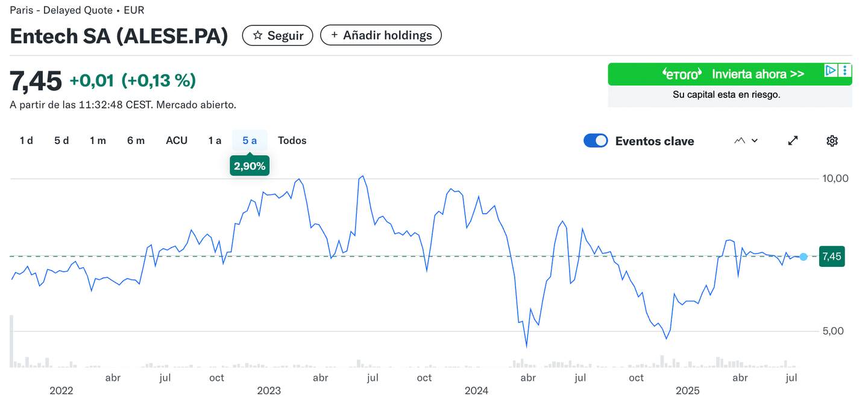The image size is (868, 403).
Task: Open the ad options menu icon
Action: 846,70
